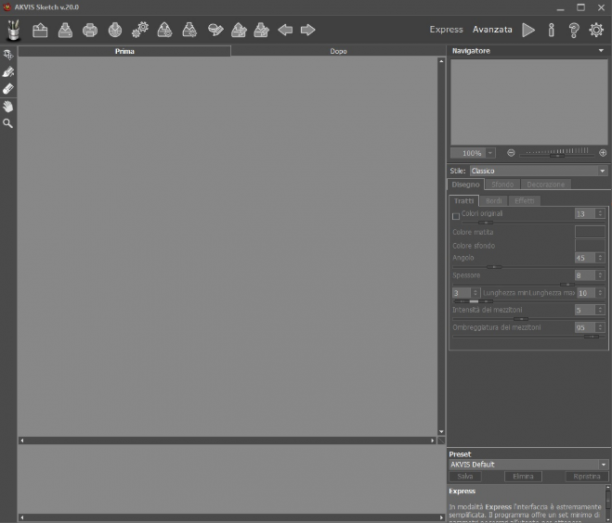Click the round publish/share icon
The image size is (612, 523).
point(115,30)
